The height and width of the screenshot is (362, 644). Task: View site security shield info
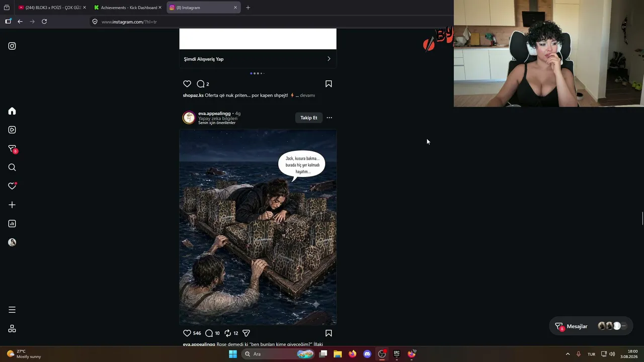point(95,22)
